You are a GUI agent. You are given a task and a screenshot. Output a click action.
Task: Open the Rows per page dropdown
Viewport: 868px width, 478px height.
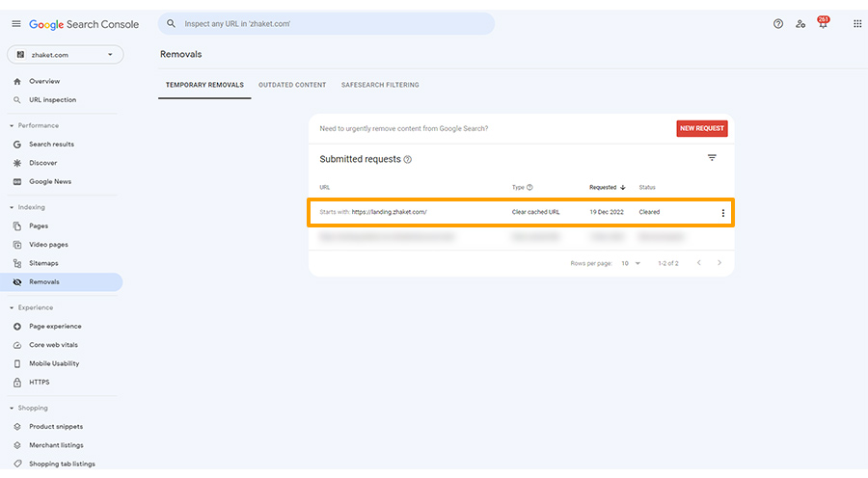pos(631,263)
